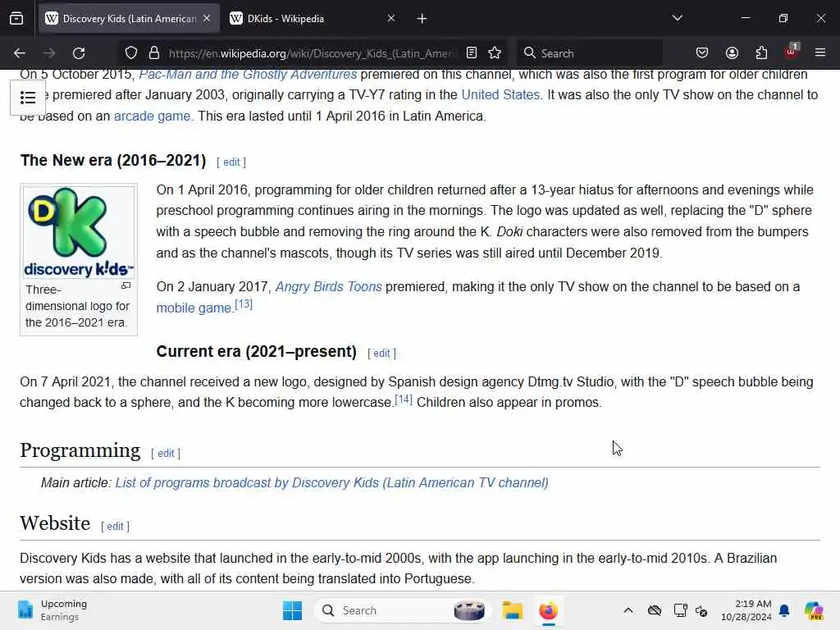Screen dimensions: 840x630
Task: Edit the Programming section
Action: (x=166, y=453)
